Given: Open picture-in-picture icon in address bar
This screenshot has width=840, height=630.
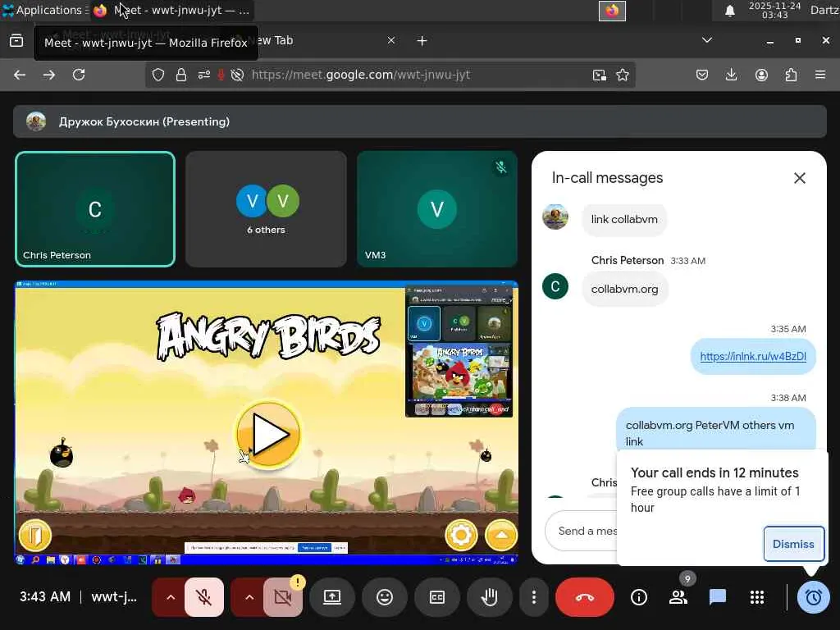Looking at the screenshot, I should point(600,75).
